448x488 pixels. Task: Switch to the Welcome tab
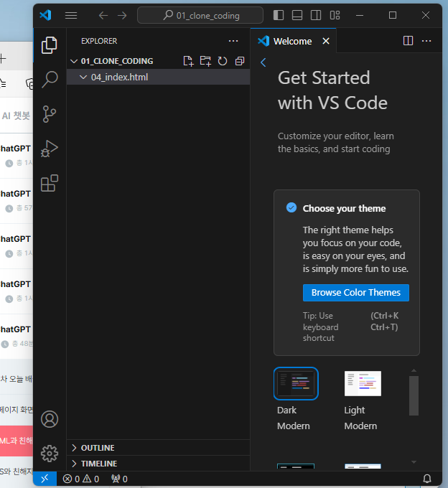click(x=292, y=41)
